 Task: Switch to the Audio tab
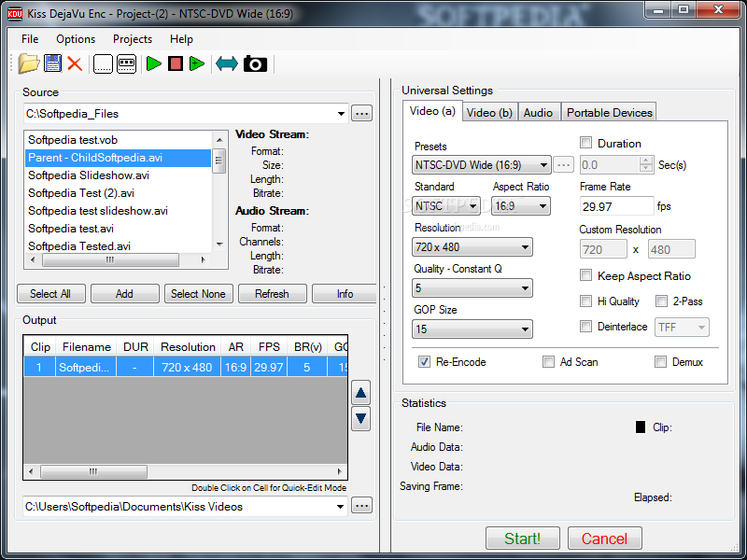coord(539,112)
